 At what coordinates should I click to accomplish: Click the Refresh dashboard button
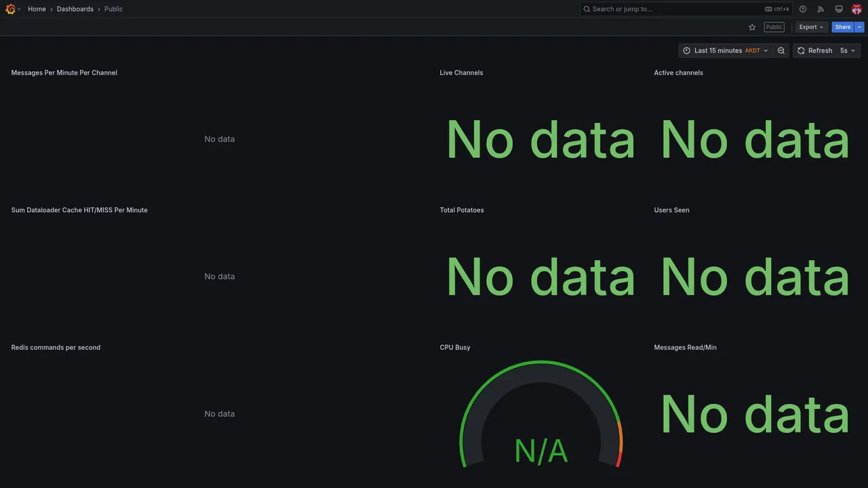click(x=814, y=51)
